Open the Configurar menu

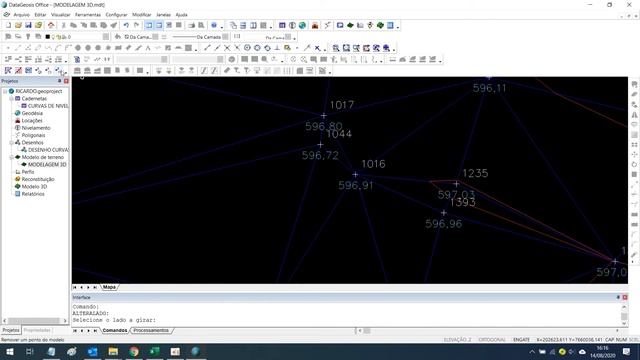pyautogui.click(x=116, y=15)
